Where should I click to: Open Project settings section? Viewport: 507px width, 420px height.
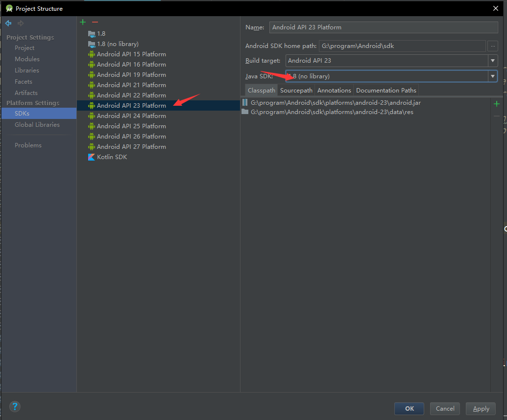click(x=24, y=48)
